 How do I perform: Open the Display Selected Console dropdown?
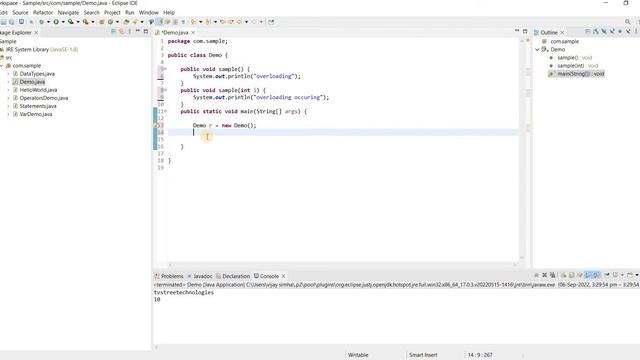point(622,276)
